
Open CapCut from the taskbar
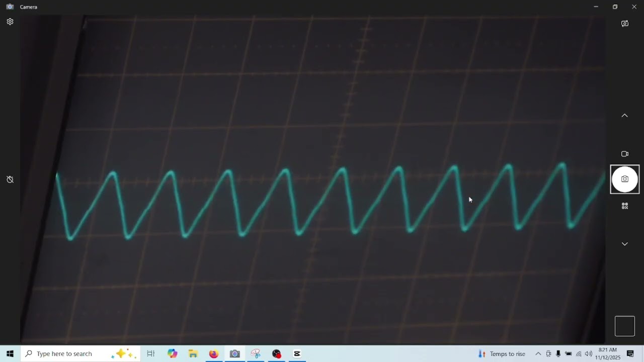[297, 354]
